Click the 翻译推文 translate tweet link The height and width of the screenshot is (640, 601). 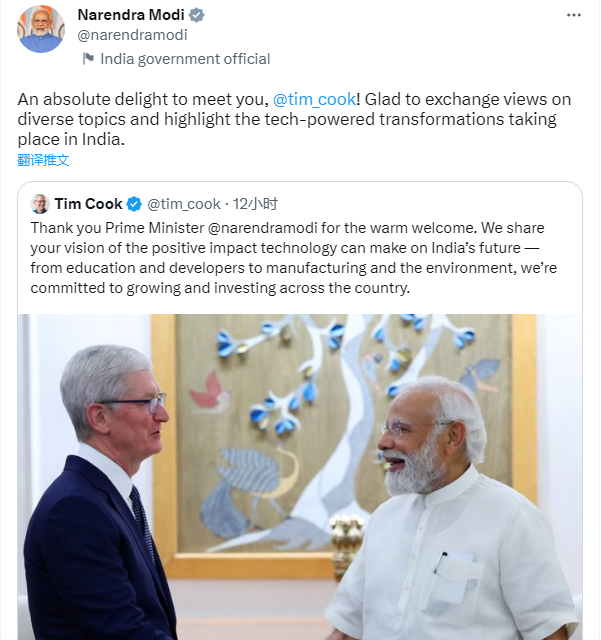(43, 160)
